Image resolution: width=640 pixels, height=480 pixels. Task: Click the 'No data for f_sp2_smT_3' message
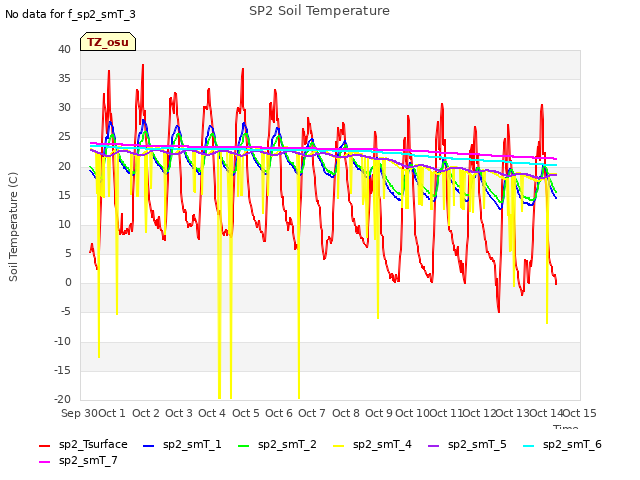click(x=70, y=14)
